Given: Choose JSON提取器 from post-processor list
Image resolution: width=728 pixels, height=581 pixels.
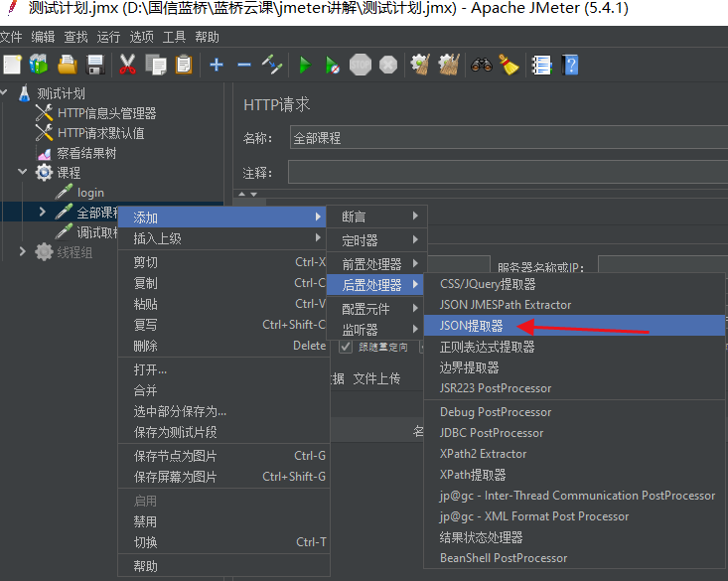Looking at the screenshot, I should [x=574, y=326].
